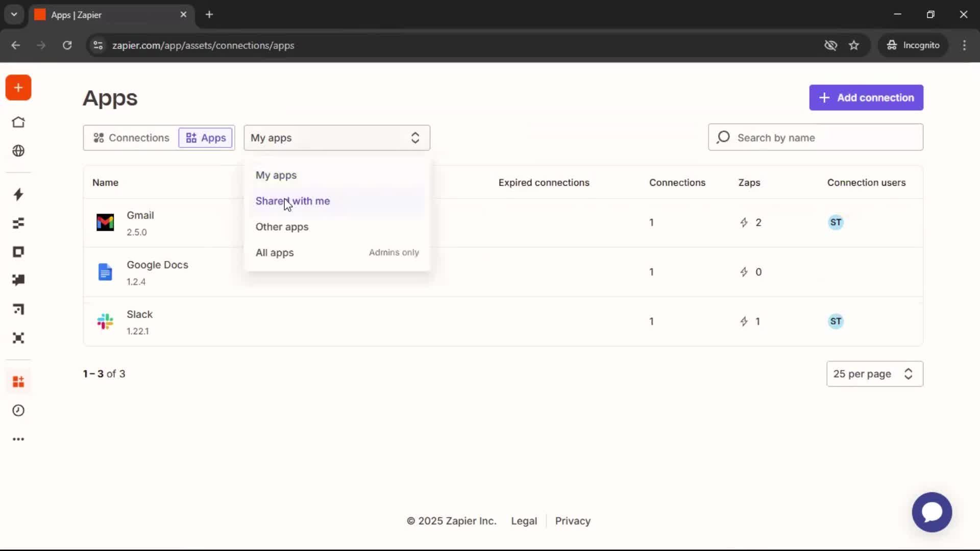Click the Google Docs app logo
The image size is (980, 551).
105,272
